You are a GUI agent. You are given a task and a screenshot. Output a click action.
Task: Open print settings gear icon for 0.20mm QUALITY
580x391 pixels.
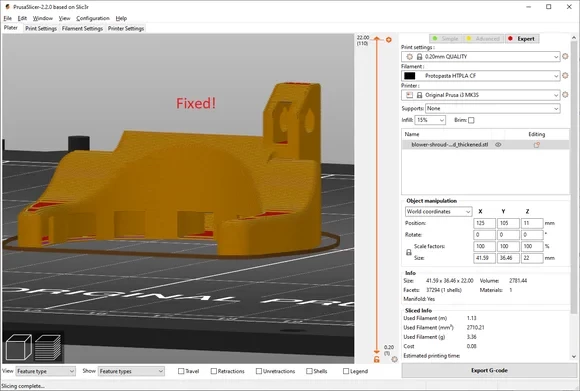point(565,56)
